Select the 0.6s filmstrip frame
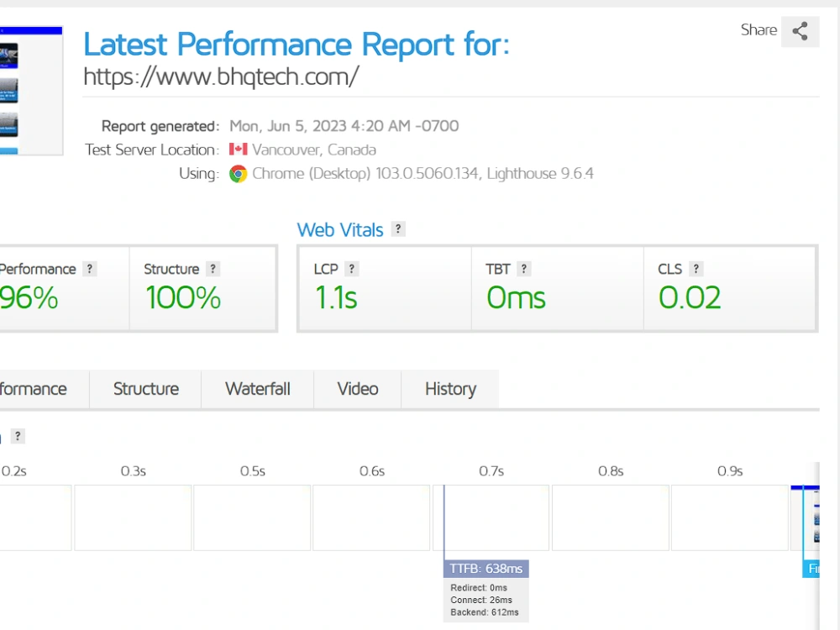This screenshot has width=840, height=630. 371,517
